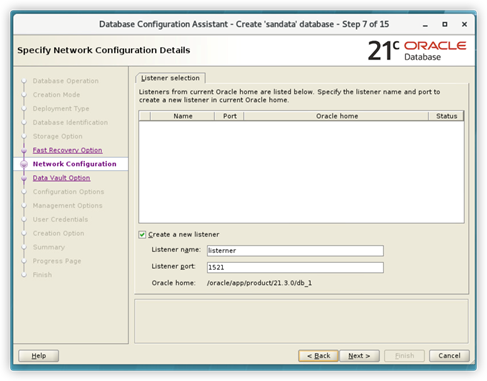Click the grayed-out Finish button
This screenshot has height=381, width=487.
click(404, 356)
